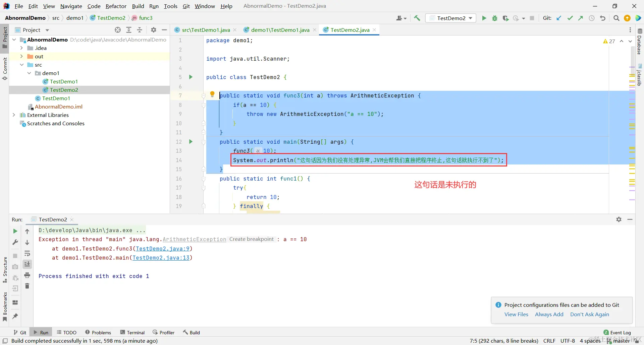Toggle scroll to end in Run console
This screenshot has height=345, width=644.
[x=27, y=264]
